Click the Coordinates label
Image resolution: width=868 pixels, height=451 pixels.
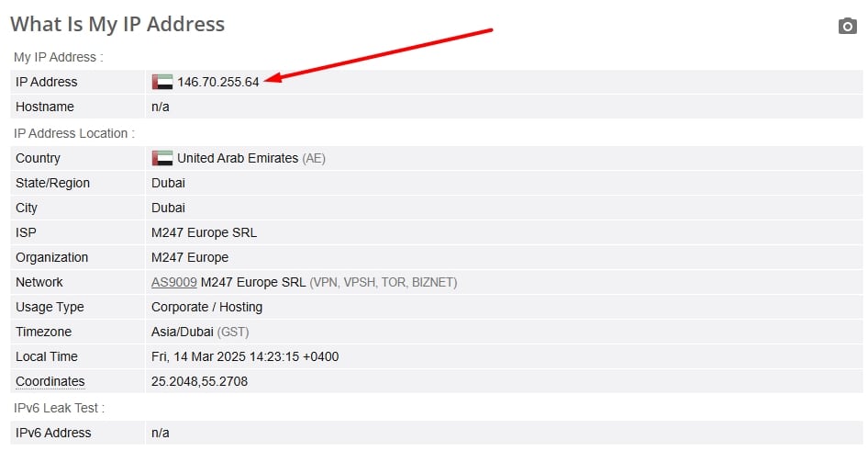pos(50,382)
